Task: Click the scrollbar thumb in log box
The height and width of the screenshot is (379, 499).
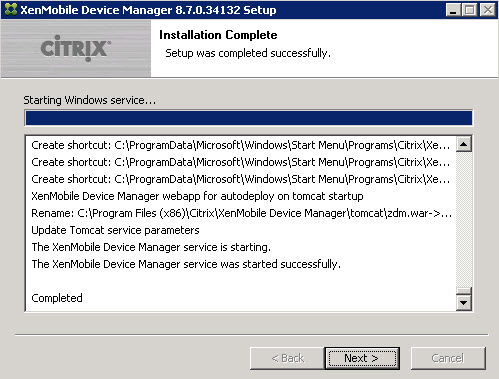Action: tap(463, 291)
